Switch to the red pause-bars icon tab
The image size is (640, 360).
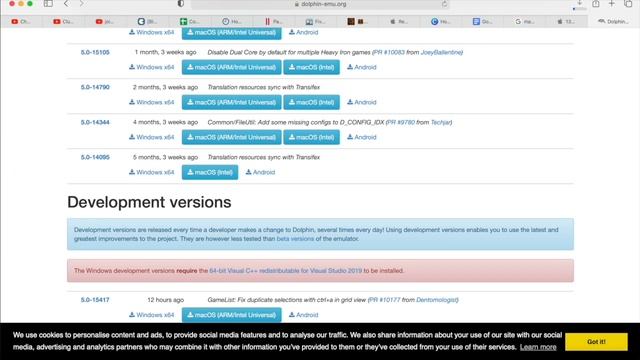(x=273, y=21)
